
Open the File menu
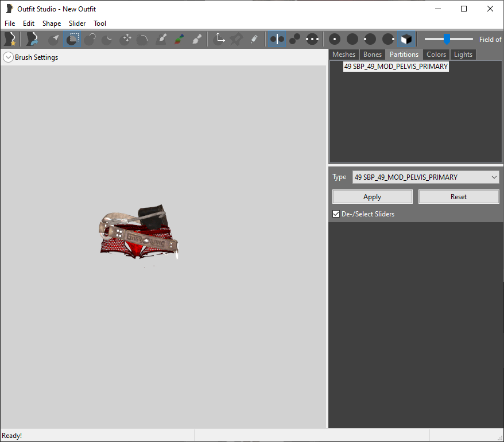(10, 24)
